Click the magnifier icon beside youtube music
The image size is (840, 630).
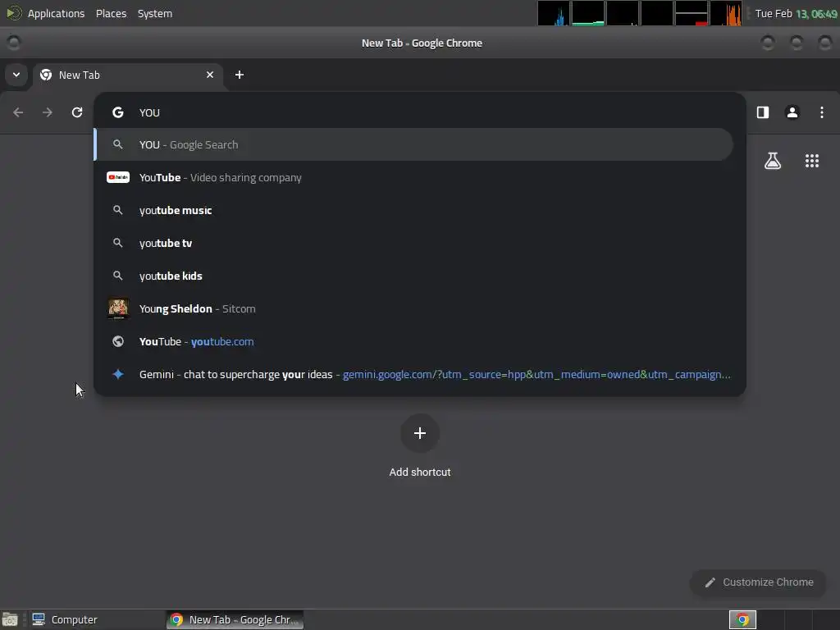pyautogui.click(x=118, y=210)
